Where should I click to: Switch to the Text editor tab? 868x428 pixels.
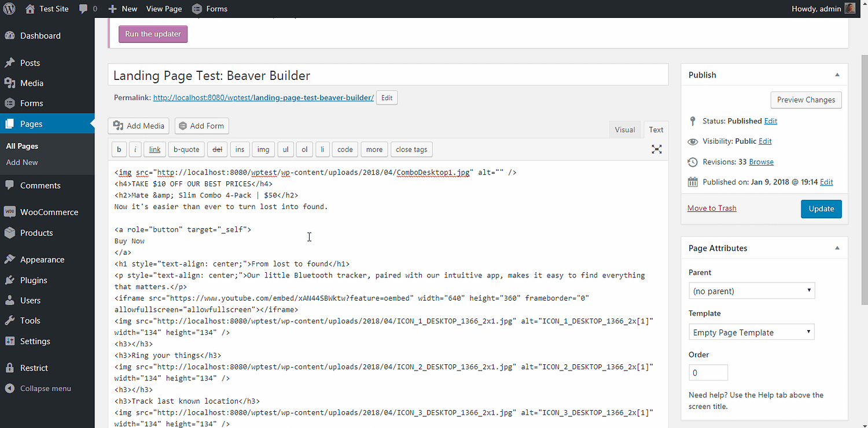(x=656, y=130)
